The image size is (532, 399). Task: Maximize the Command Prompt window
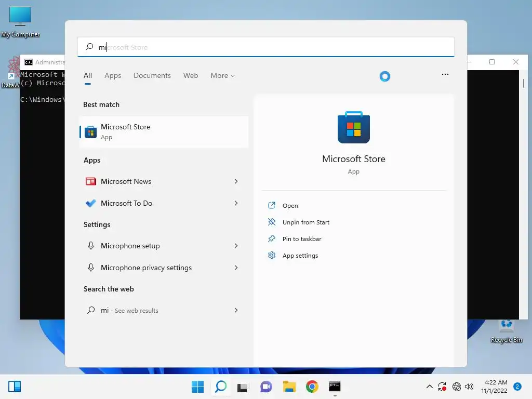click(x=491, y=62)
